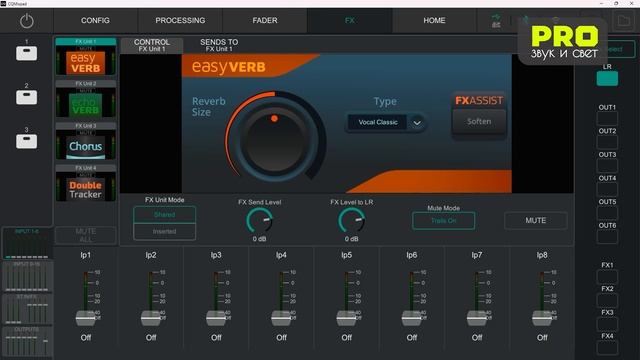The image size is (640, 360).
Task: Toggle the LR main mix button
Action: pyautogui.click(x=607, y=78)
